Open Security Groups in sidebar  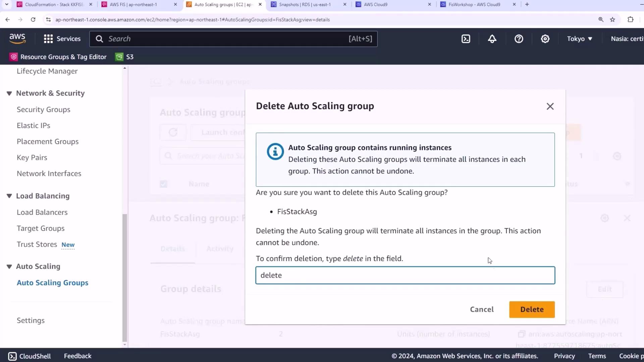tap(44, 110)
